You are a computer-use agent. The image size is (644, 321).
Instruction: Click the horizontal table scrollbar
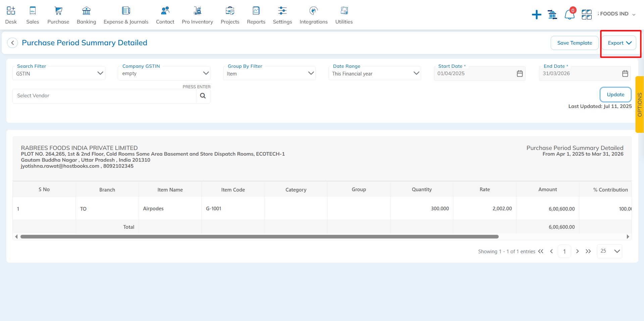click(259, 237)
